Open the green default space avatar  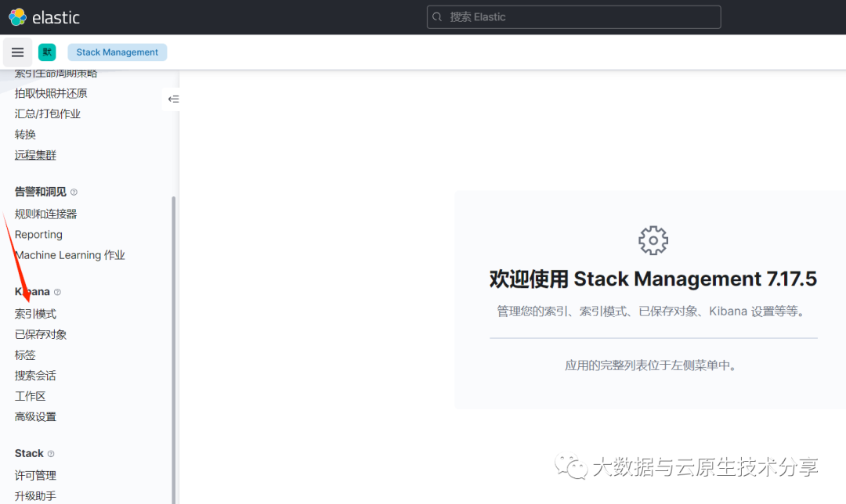click(x=47, y=52)
